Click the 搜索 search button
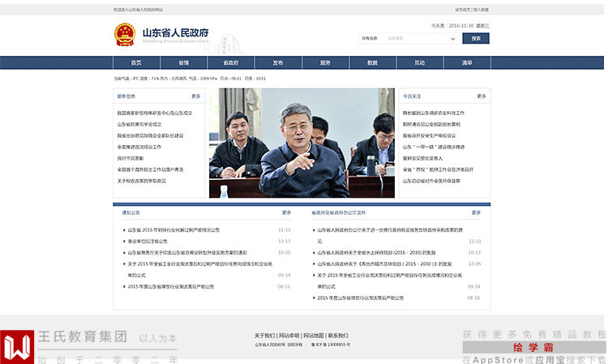This screenshot has height=364, width=608. [476, 38]
